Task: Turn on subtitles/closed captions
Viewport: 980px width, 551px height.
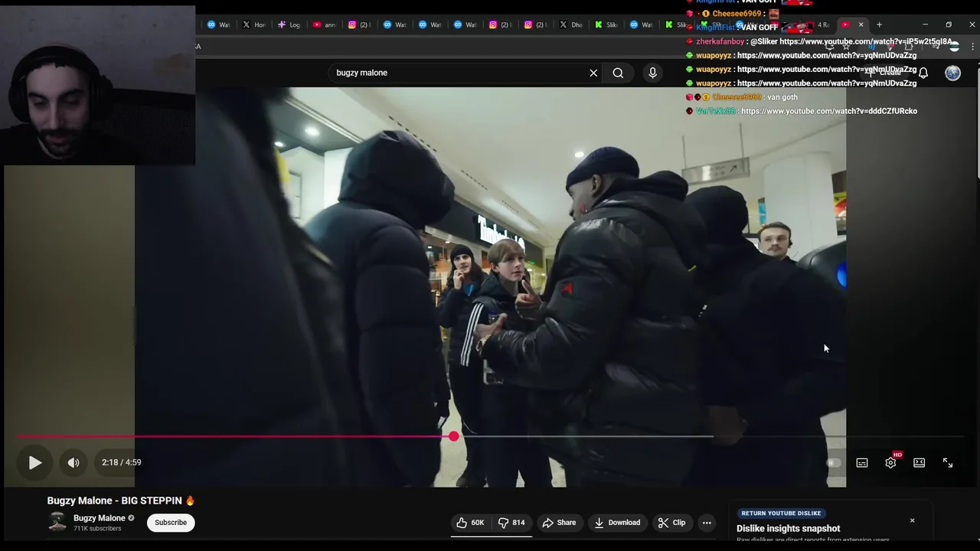Action: coord(862,462)
